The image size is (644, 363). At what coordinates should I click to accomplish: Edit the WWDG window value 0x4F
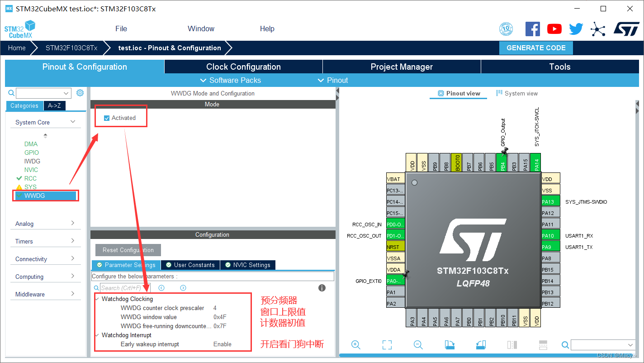[220, 317]
